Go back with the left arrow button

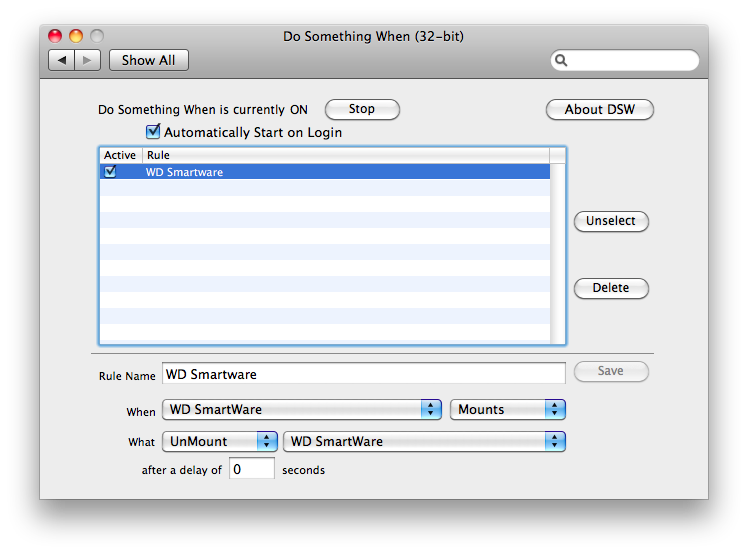coord(62,60)
